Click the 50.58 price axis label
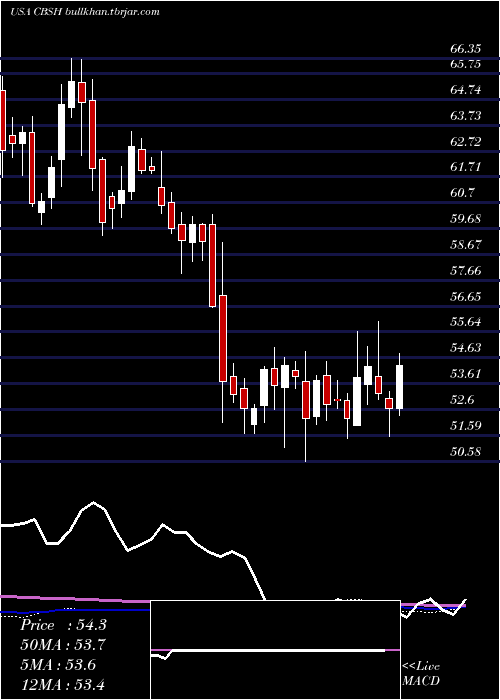This screenshot has height=700, width=500. tap(466, 452)
